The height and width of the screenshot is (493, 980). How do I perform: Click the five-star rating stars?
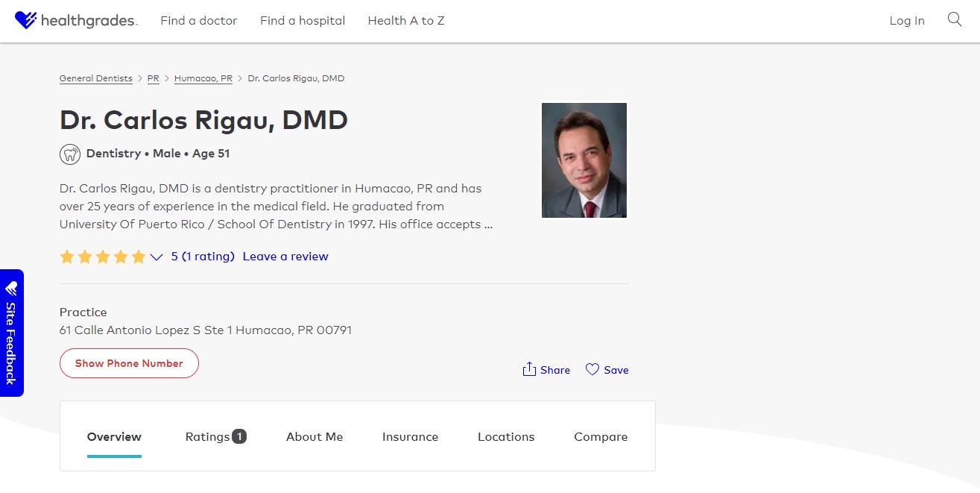[103, 257]
